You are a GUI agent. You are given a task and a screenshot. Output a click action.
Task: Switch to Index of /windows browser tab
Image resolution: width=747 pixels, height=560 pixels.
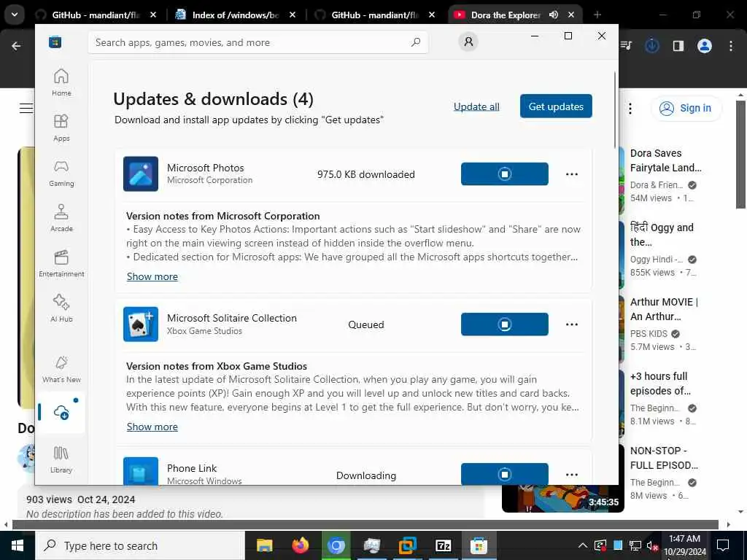[236, 15]
